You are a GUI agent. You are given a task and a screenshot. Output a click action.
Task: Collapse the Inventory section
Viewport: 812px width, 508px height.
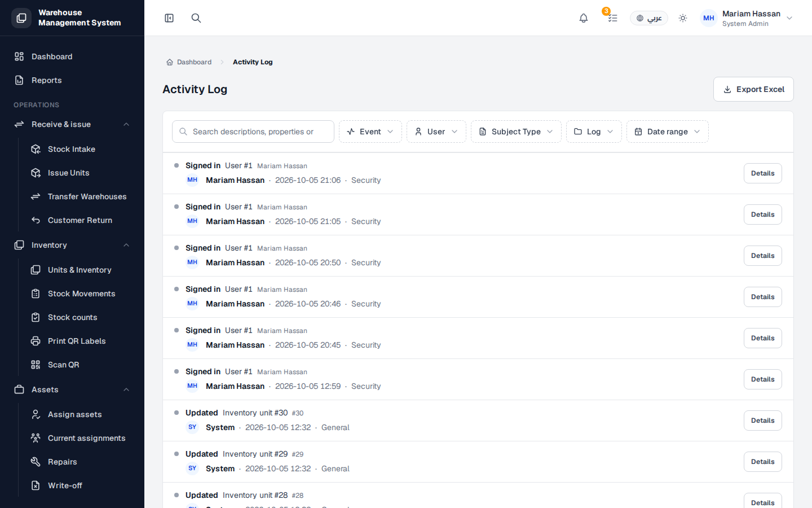point(72,245)
